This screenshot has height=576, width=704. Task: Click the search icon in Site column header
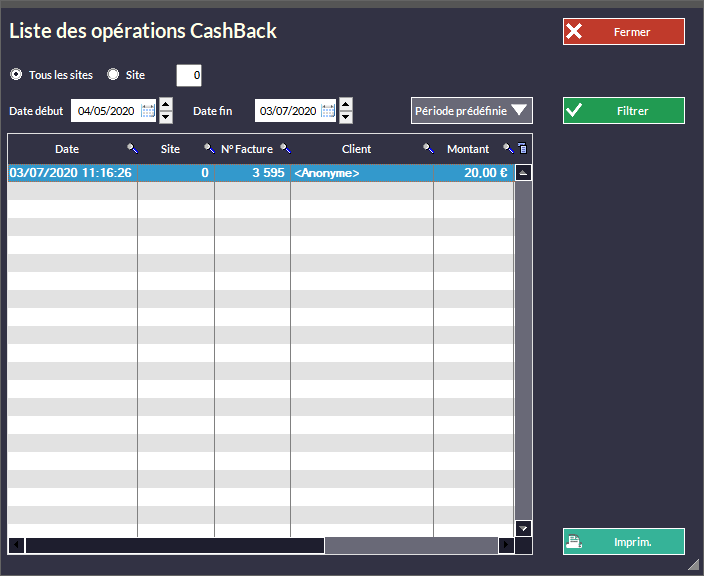[209, 149]
